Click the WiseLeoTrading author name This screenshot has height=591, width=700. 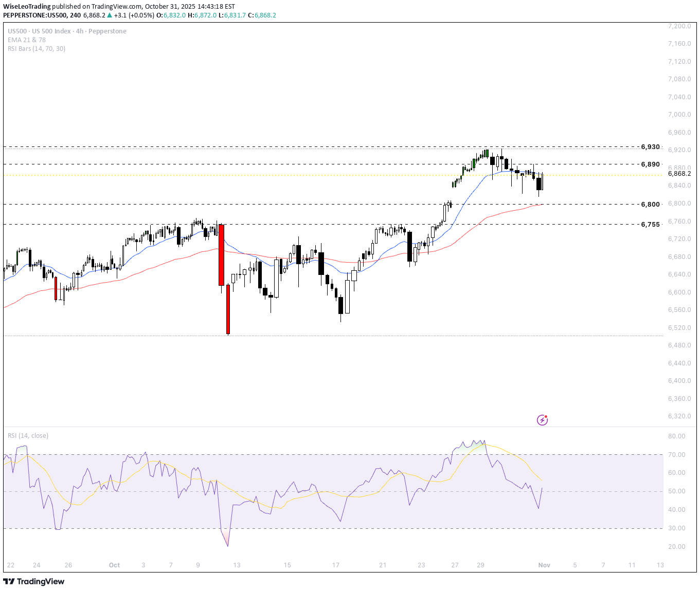(27, 7)
